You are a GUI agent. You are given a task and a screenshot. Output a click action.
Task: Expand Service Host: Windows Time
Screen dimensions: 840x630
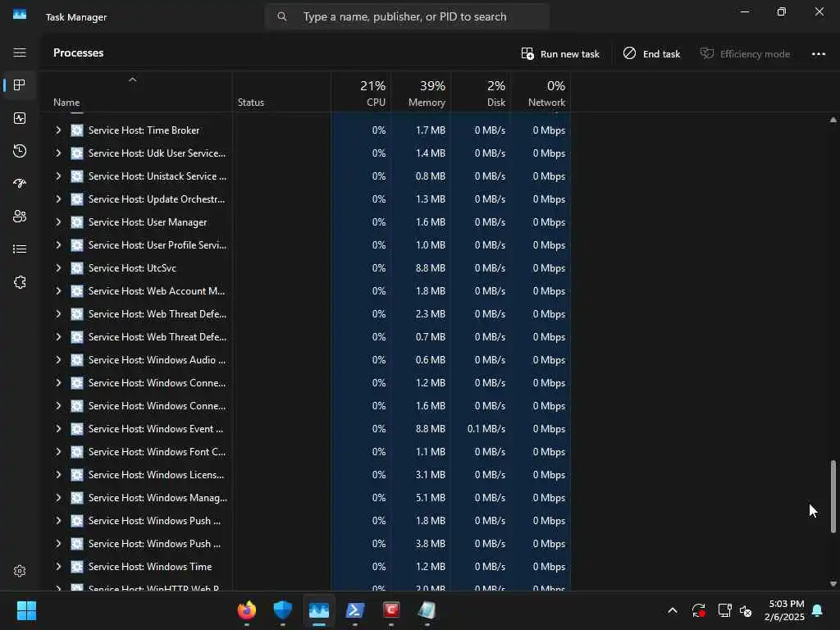[x=58, y=566]
